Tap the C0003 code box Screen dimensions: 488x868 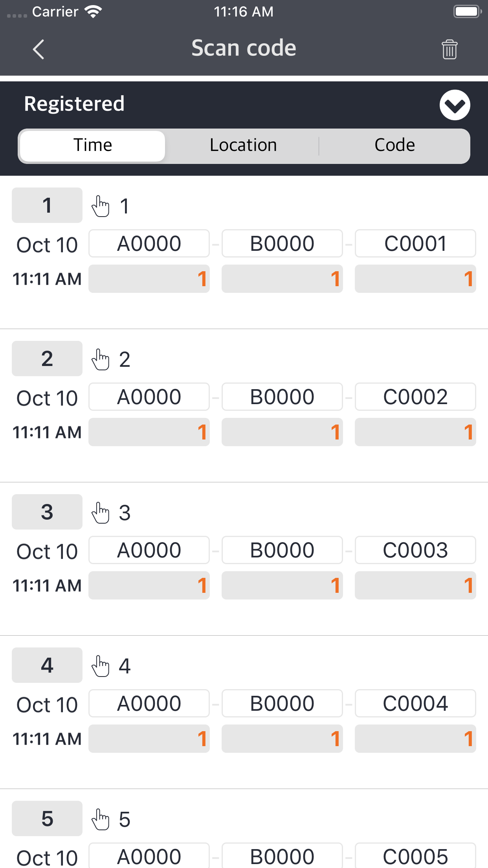pyautogui.click(x=415, y=550)
